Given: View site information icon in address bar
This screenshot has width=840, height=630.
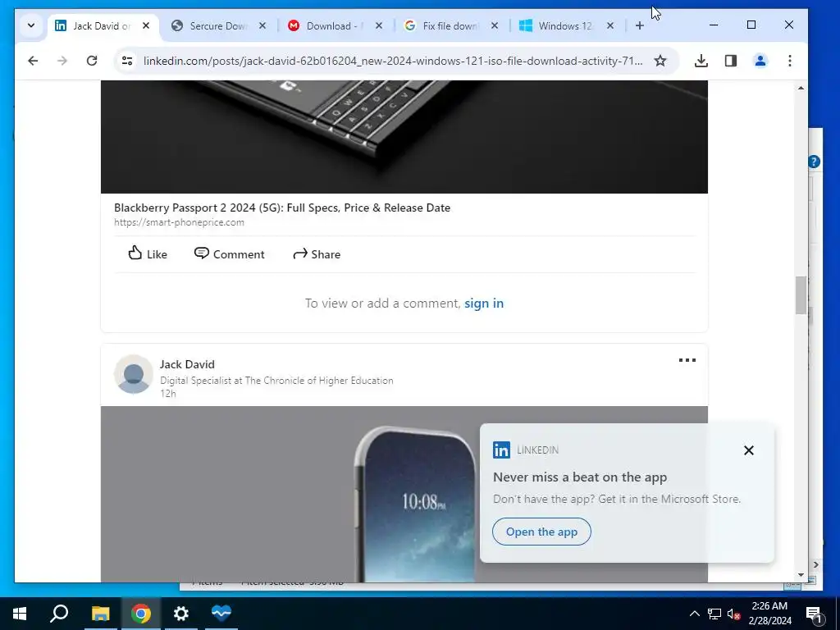Looking at the screenshot, I should point(127,61).
